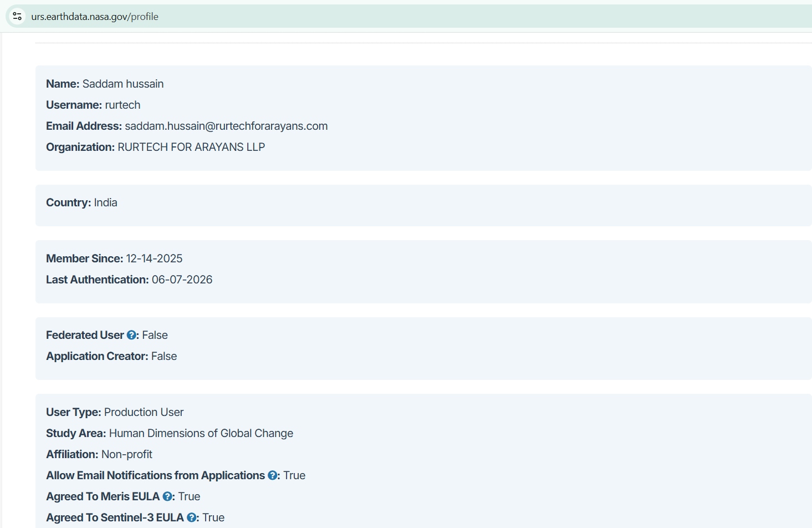812x528 pixels.
Task: Click True next to Agreed To Meris EULA
Action: point(189,496)
